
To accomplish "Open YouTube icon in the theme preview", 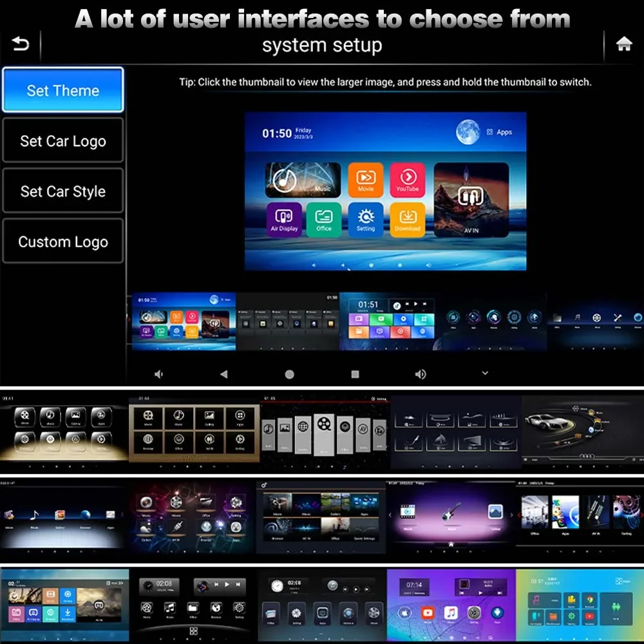I will point(408,180).
